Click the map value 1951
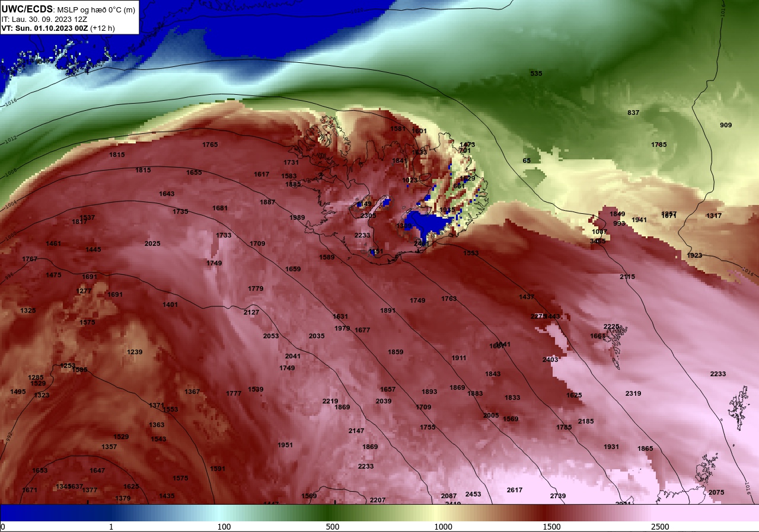 point(285,445)
